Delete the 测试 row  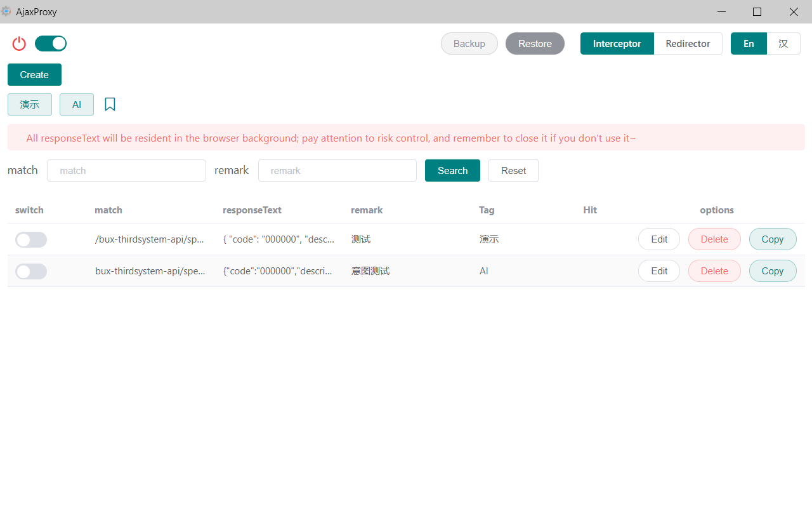coord(714,239)
